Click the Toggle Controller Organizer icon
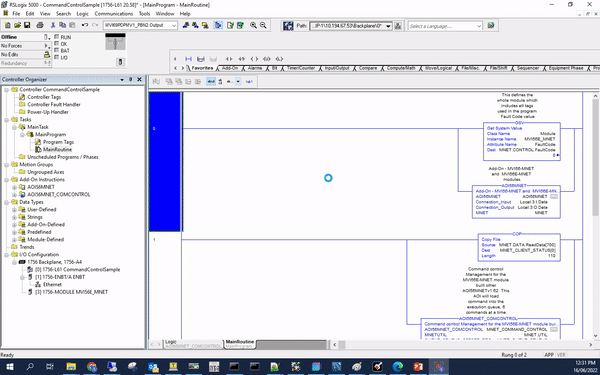This screenshot has height=375, width=600. pyautogui.click(x=218, y=25)
